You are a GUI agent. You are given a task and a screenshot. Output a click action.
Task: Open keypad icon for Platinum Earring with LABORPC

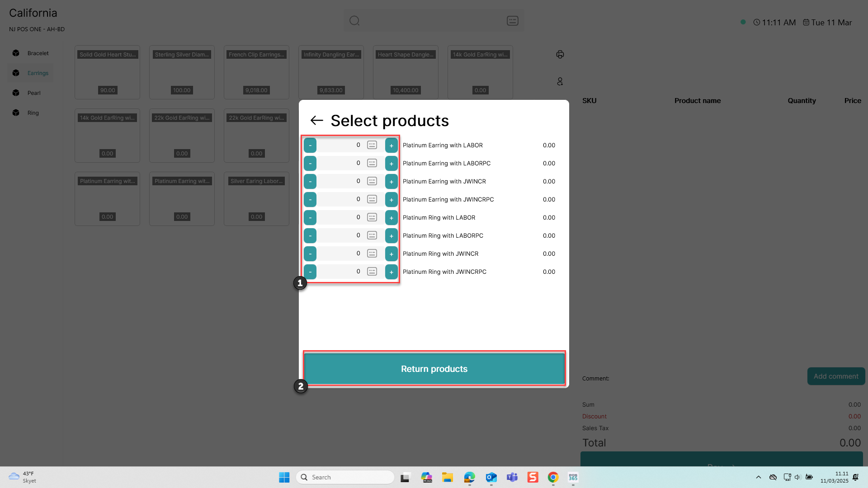(372, 163)
